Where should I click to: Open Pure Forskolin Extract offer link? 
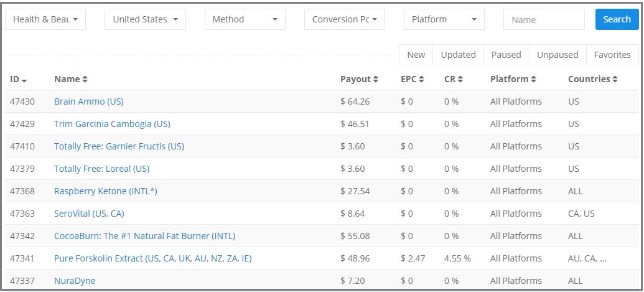pyautogui.click(x=153, y=258)
